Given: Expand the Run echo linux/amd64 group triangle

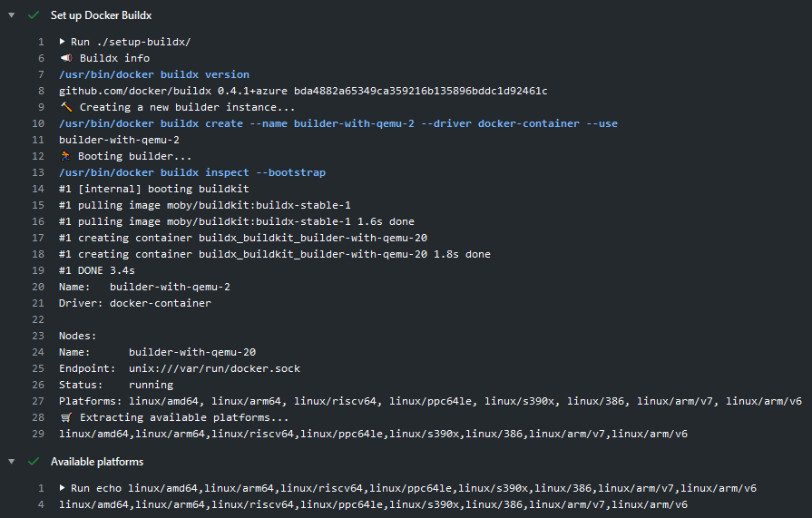Looking at the screenshot, I should point(63,488).
